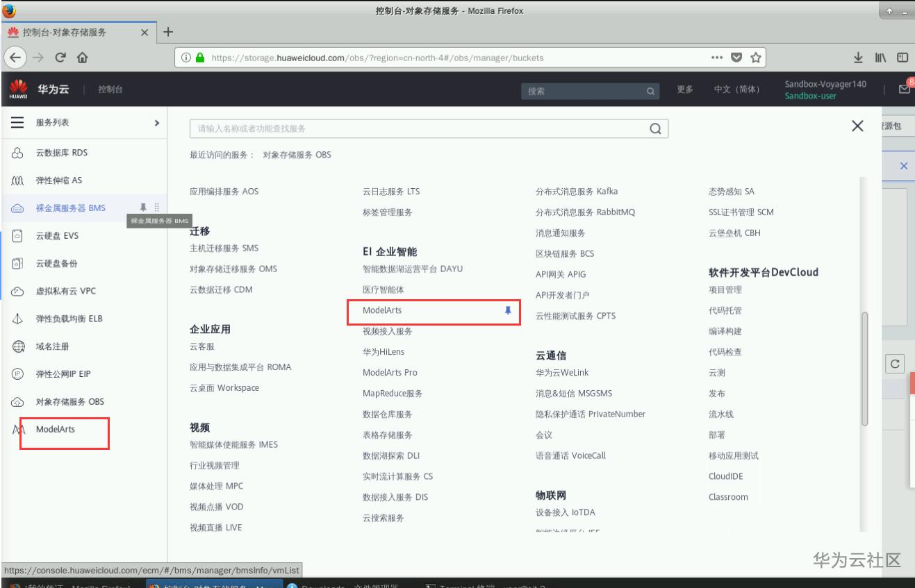
Task: Open the messages envelope icon
Action: tap(905, 90)
